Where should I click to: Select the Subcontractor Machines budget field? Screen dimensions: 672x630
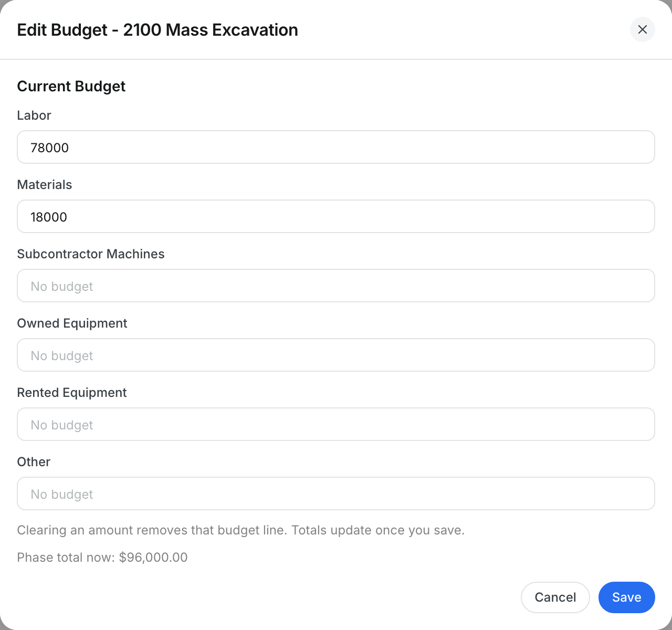click(336, 286)
